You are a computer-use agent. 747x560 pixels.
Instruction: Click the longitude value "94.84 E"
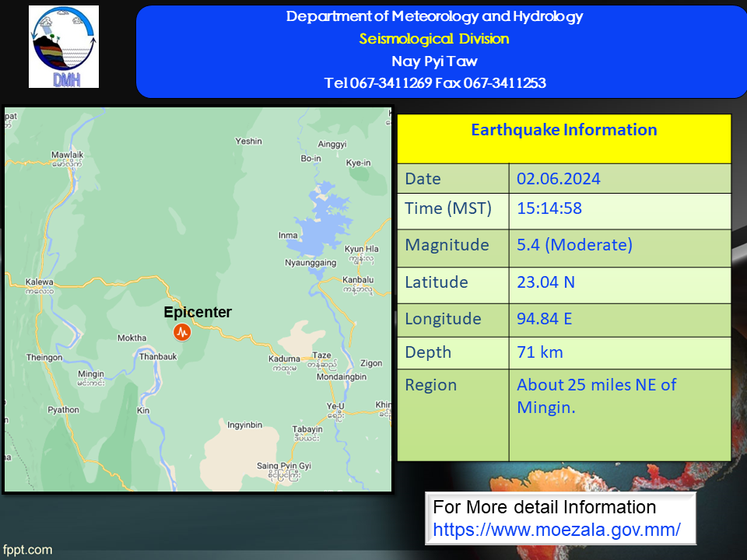pyautogui.click(x=545, y=319)
